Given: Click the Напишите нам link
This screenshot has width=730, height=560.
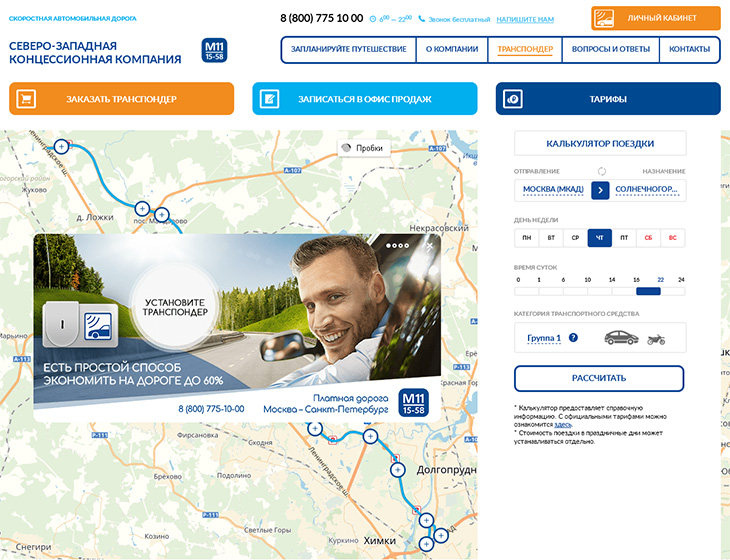Looking at the screenshot, I should point(525,20).
